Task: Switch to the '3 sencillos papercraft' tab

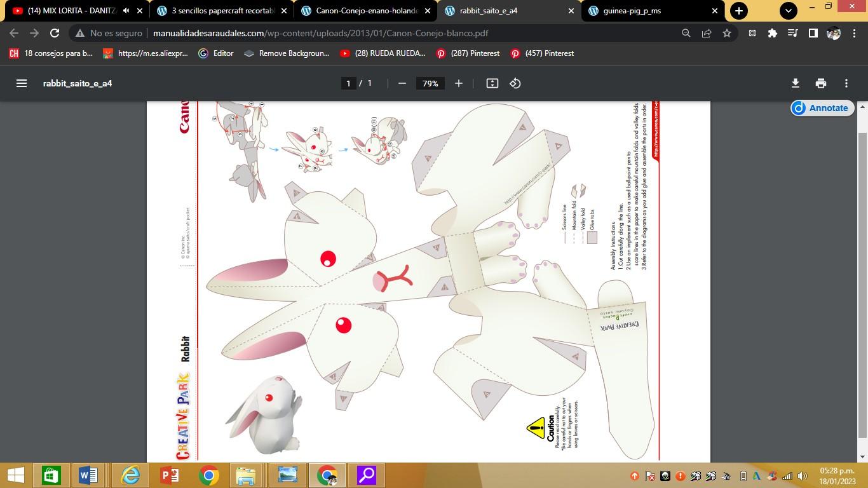Action: tap(223, 11)
